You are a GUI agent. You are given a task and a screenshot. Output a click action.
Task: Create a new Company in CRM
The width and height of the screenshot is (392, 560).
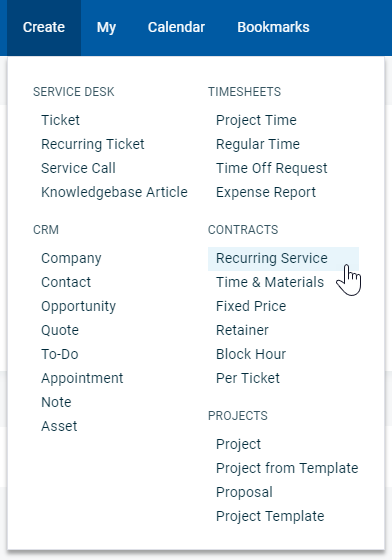(x=71, y=258)
